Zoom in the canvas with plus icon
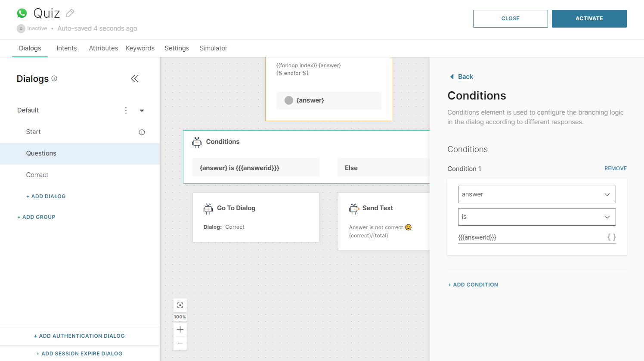Viewport: 644px width, 361px height. (180, 330)
